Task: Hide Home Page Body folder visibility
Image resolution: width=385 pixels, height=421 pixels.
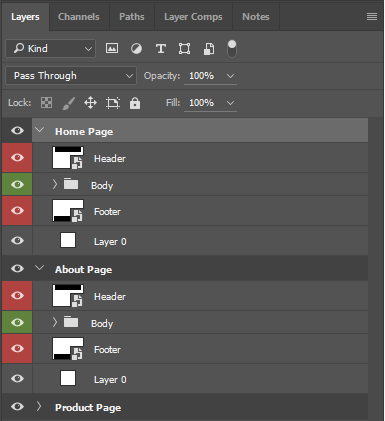Action: tap(17, 184)
